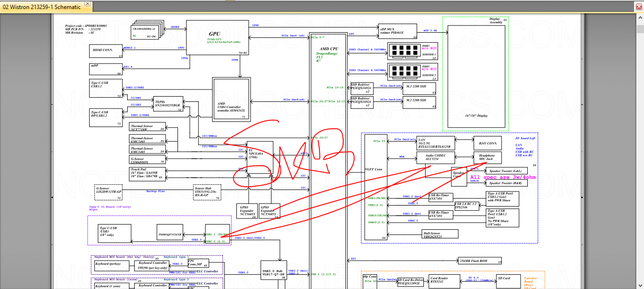Click the Thermal Sensor NCT7718W block
This screenshot has width=644, height=289.
pos(147,127)
